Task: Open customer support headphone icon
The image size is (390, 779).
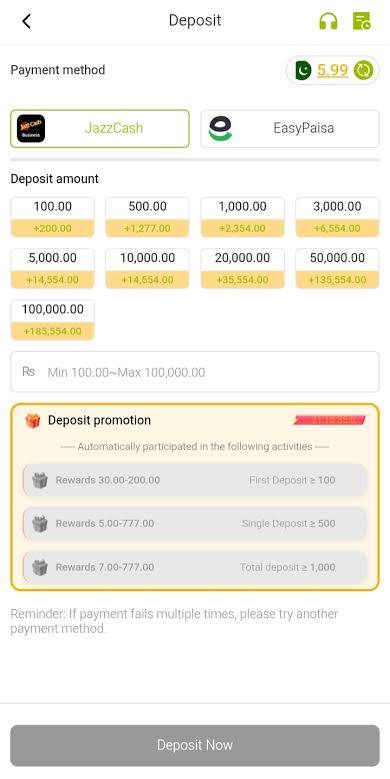Action: pos(328,21)
